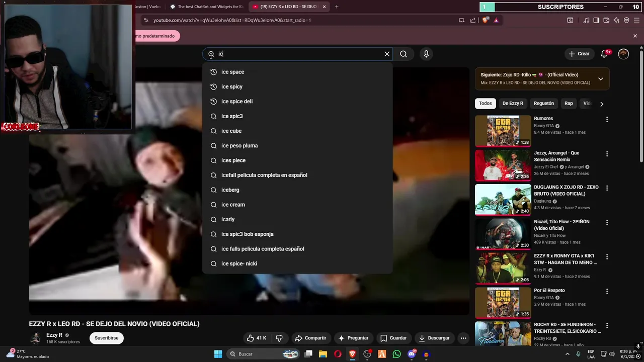Open options for 'SE FUNDIERON' video

click(x=607, y=325)
